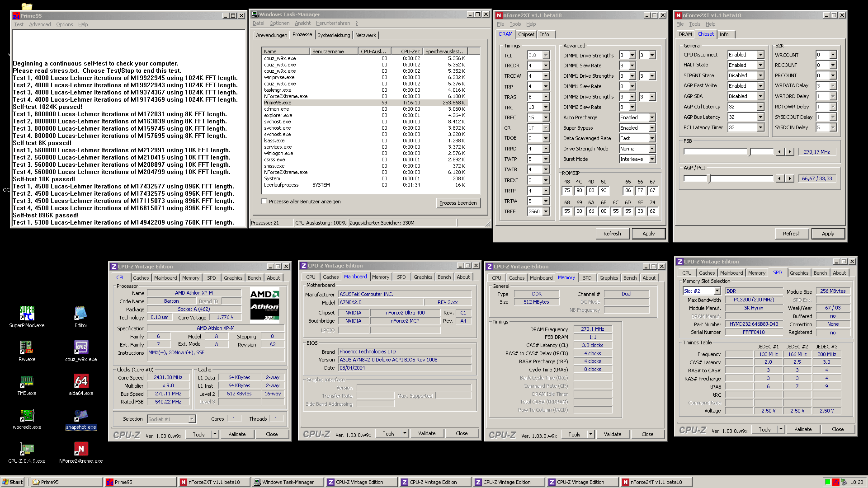Open Advanced menu in Prime95
868x488 pixels.
pyautogui.click(x=40, y=24)
